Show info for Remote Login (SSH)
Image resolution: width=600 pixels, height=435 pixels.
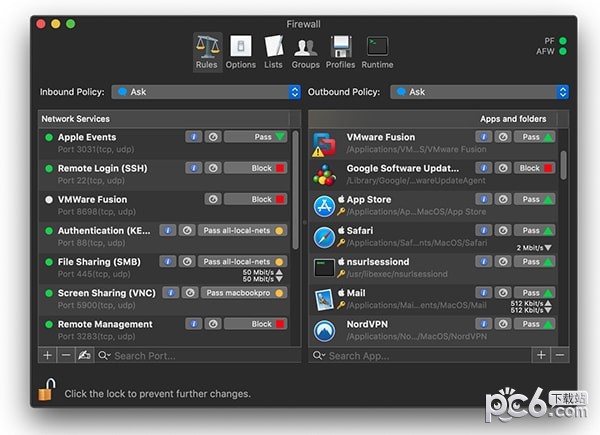click(x=194, y=168)
